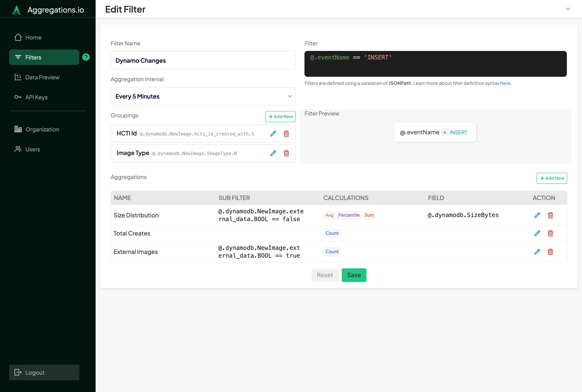Edit the External Images aggregation

click(537, 252)
